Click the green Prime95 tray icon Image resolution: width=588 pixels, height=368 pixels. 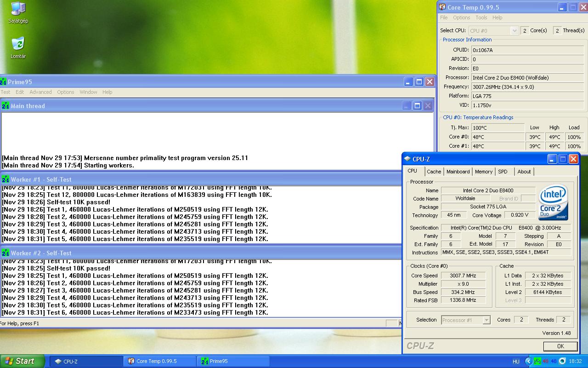pyautogui.click(x=537, y=361)
